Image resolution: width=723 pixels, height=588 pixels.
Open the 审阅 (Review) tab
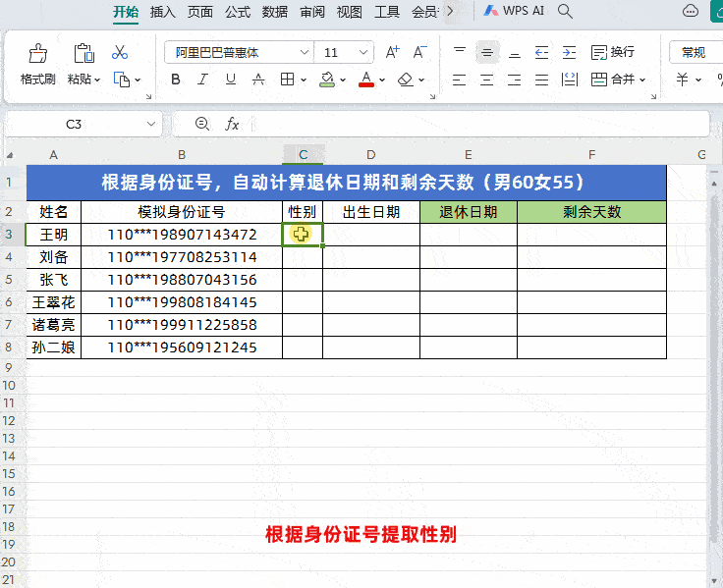pos(312,12)
